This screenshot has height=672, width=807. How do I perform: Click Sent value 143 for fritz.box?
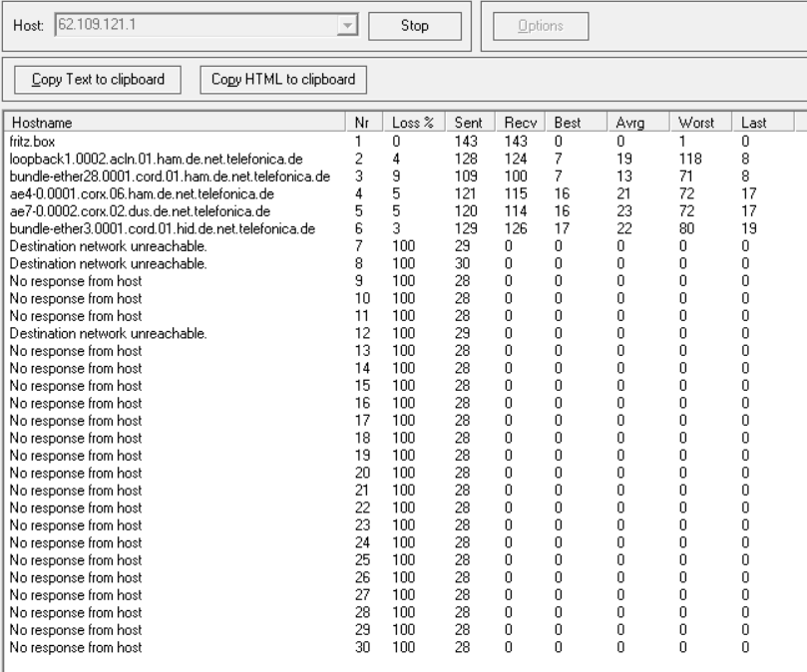point(466,142)
